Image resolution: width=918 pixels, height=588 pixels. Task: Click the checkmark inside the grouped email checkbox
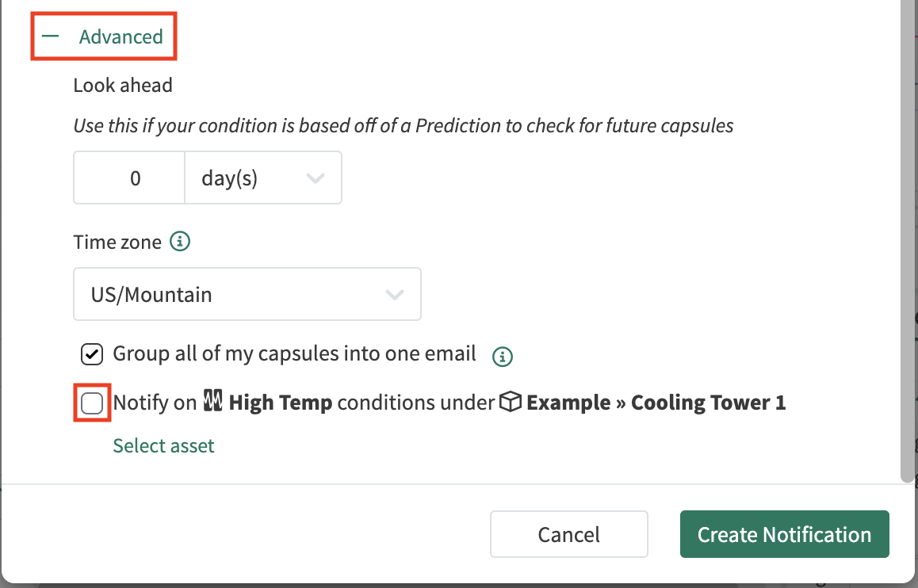tap(91, 354)
